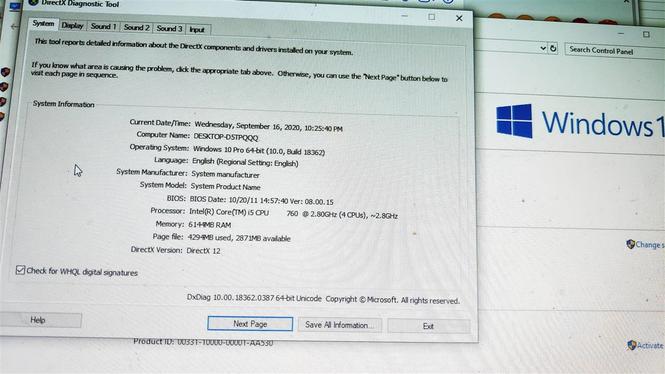Switch to the System tab
This screenshot has width=665, height=374.
(x=43, y=24)
